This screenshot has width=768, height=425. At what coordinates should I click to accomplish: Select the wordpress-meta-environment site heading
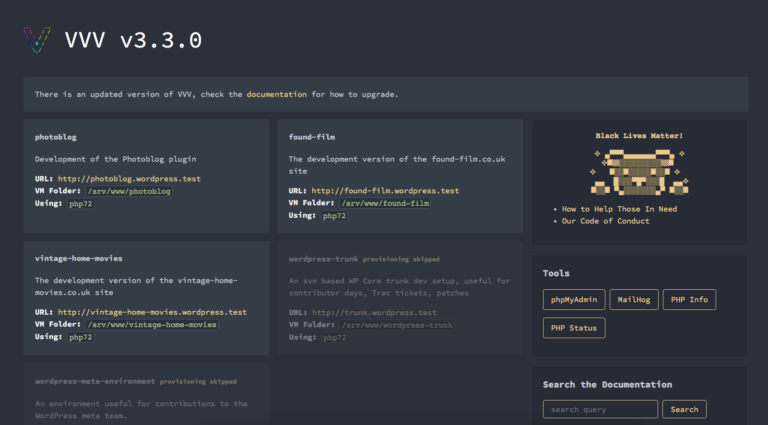point(95,381)
